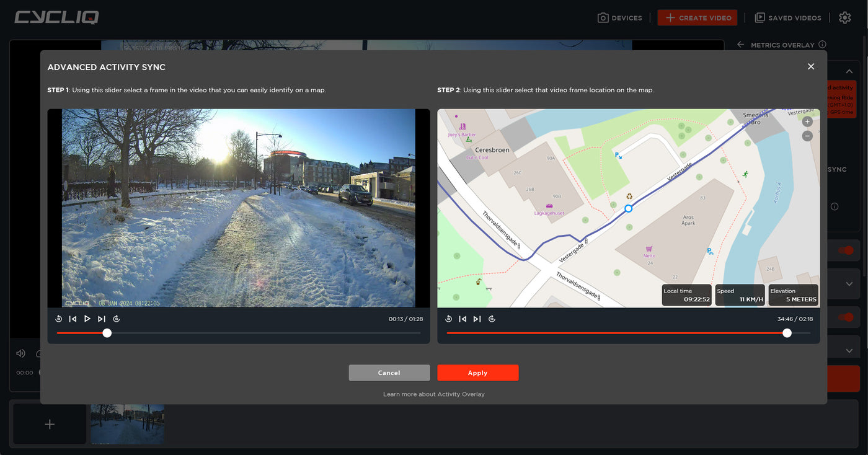Apply the activity sync
Screen dimensions: 868x455
point(478,373)
